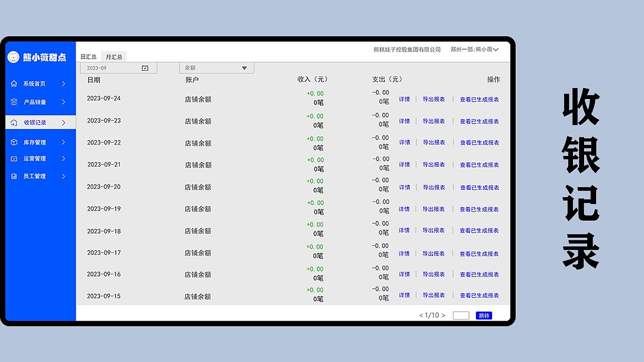Click 熊糕娃子控股集团有限公司 company name

[x=407, y=50]
